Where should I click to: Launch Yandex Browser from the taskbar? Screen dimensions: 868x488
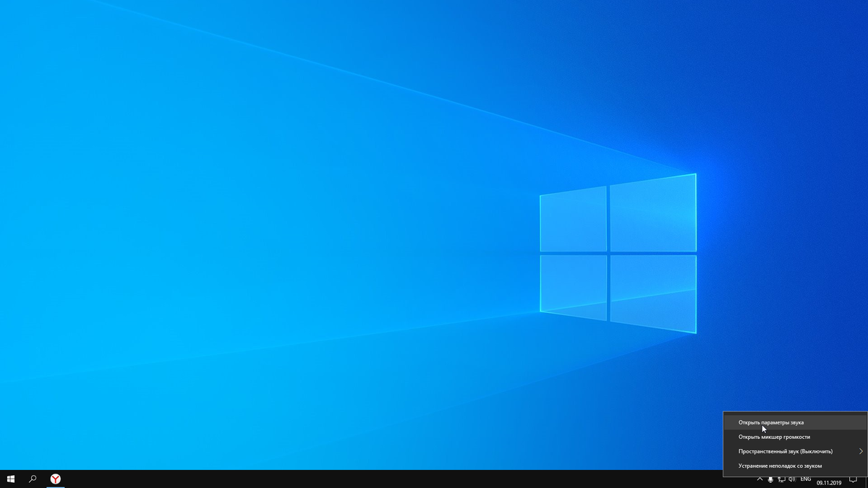(x=55, y=479)
